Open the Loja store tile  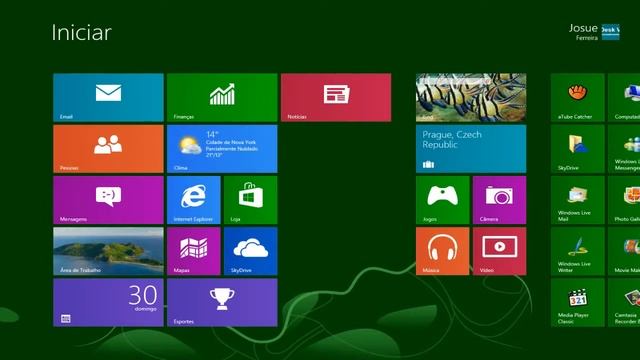pos(251,200)
